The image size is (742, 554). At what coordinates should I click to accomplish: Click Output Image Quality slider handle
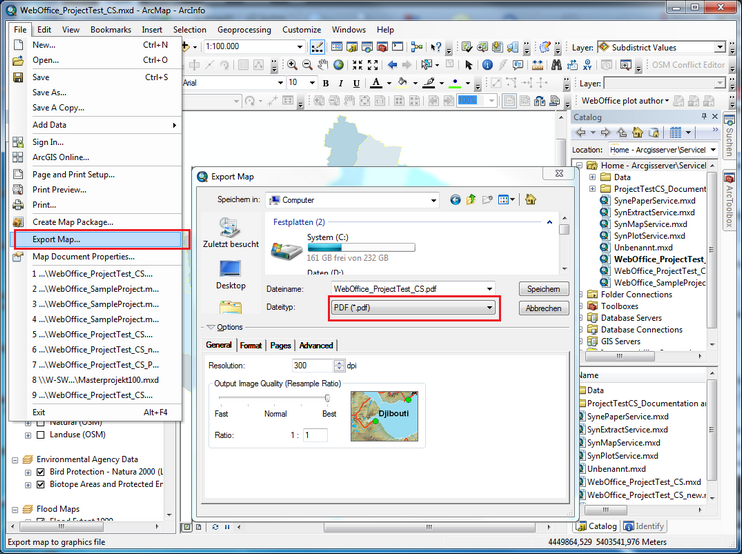327,398
